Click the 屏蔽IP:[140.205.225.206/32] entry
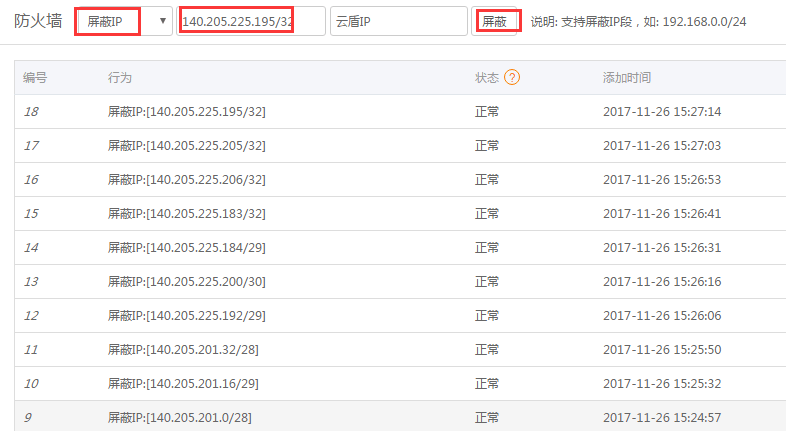Image resolution: width=786 pixels, height=431 pixels. point(186,180)
